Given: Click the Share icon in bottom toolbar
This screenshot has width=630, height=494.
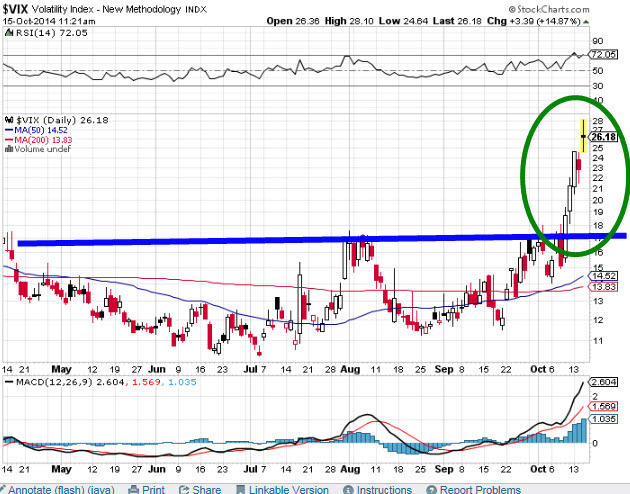Looking at the screenshot, I should click(x=182, y=489).
